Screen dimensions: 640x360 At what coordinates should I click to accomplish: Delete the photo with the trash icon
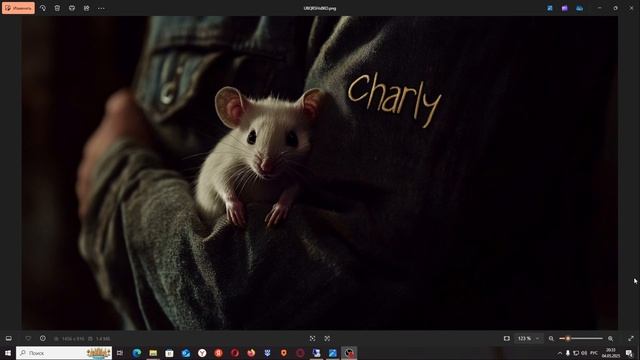57,8
